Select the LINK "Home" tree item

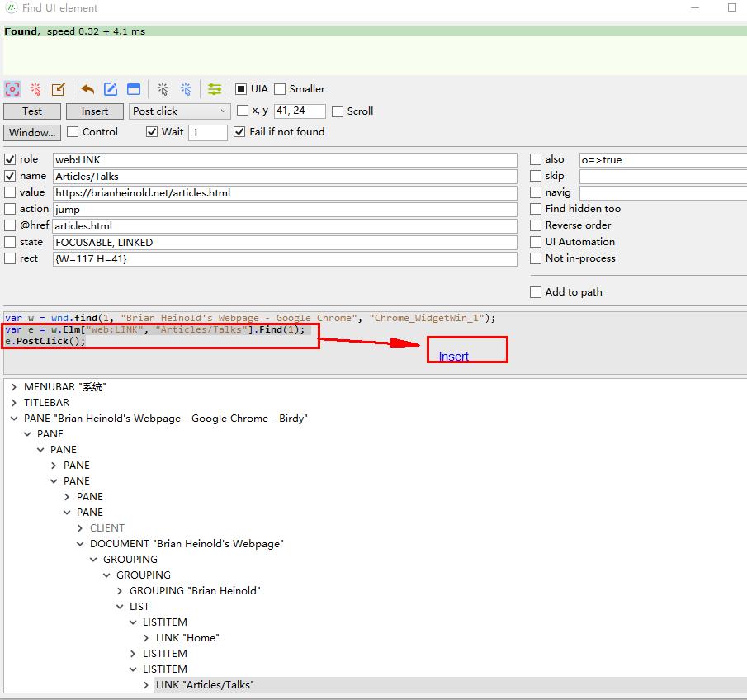click(x=187, y=638)
